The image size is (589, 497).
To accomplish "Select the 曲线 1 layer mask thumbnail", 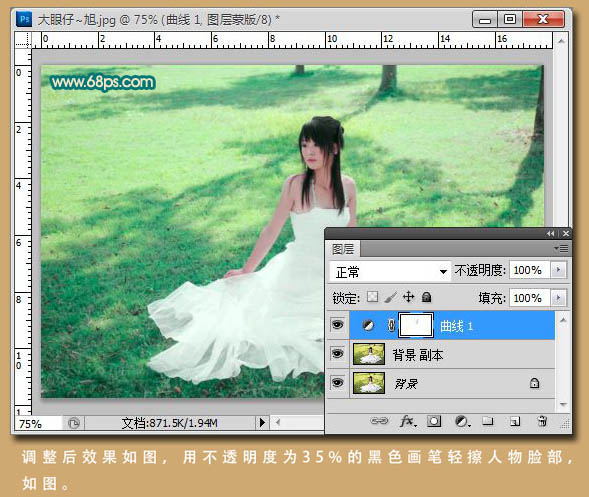I will (416, 325).
